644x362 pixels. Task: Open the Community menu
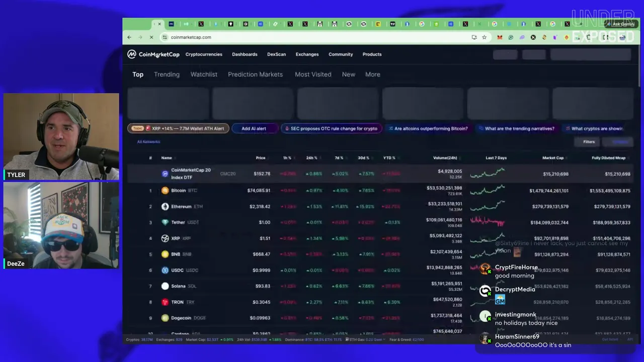tap(341, 54)
